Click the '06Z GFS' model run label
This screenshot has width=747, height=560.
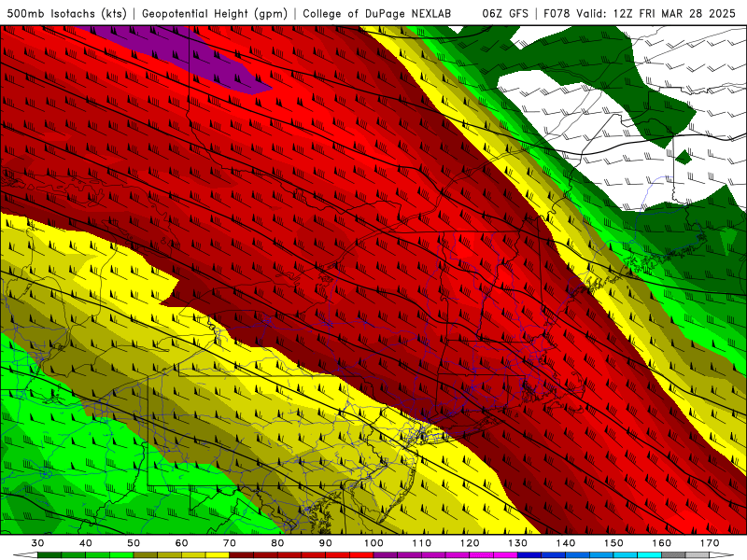[505, 13]
